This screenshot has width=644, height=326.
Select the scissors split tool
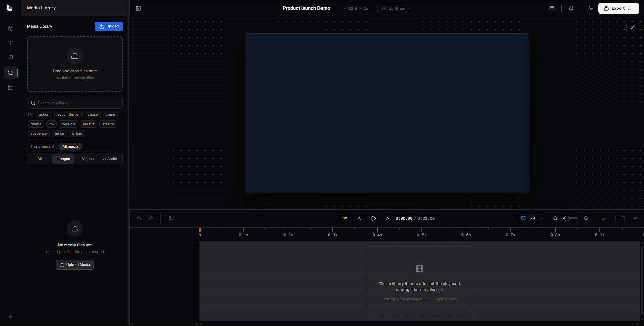pyautogui.click(x=171, y=218)
